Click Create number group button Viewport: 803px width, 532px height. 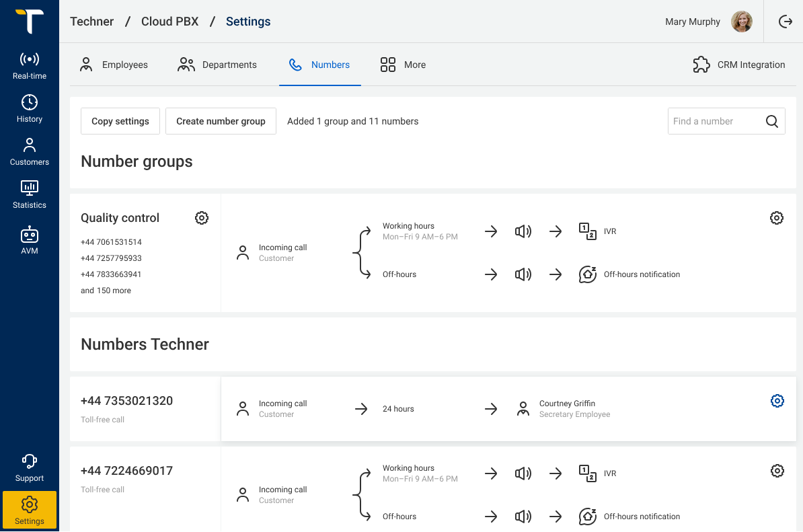pyautogui.click(x=221, y=121)
